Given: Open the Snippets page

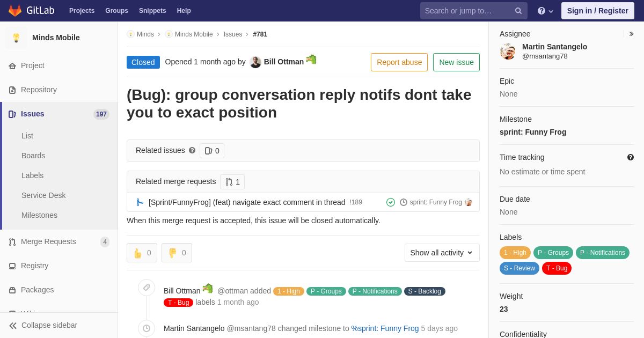Looking at the screenshot, I should [x=152, y=11].
